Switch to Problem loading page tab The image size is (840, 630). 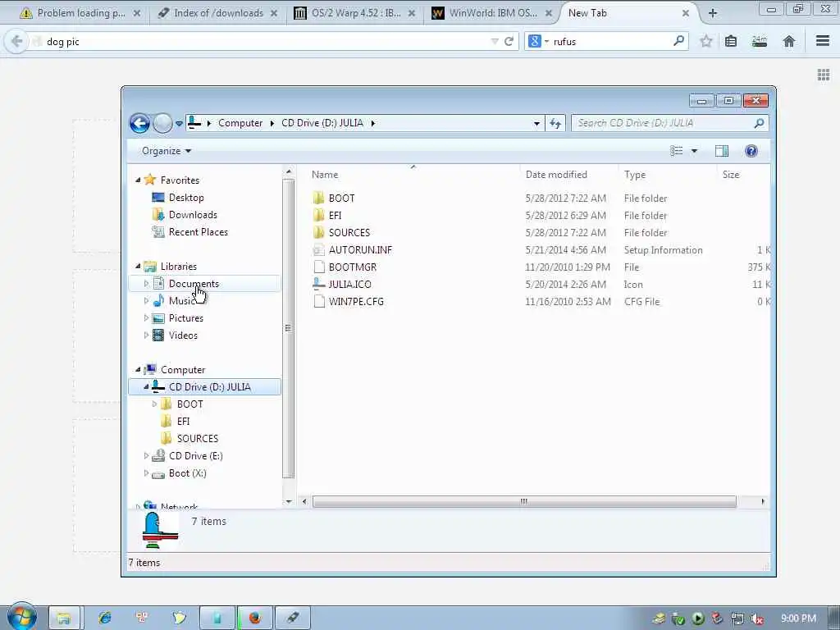coord(80,13)
